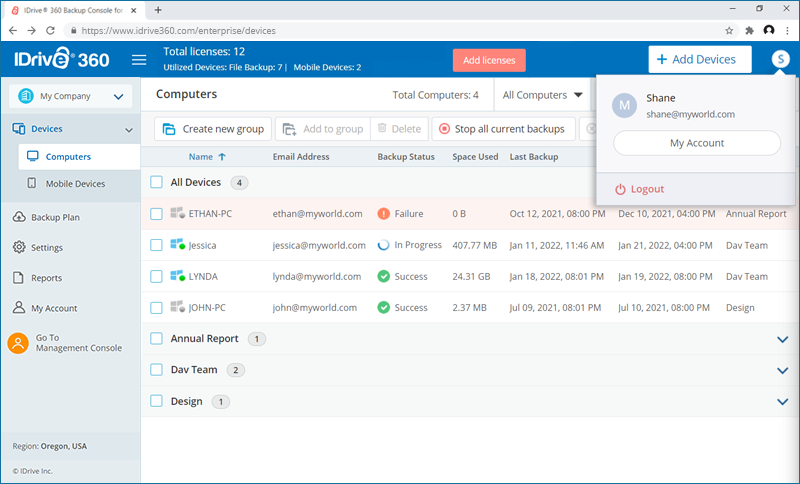Viewport: 800px width, 484px height.
Task: Click ethan@myworld.com email cell
Action: coord(317,214)
